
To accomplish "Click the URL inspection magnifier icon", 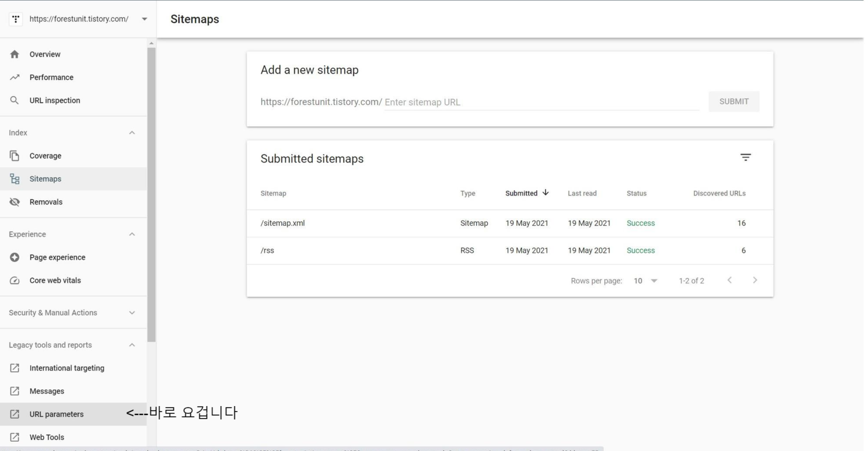I will tap(14, 100).
